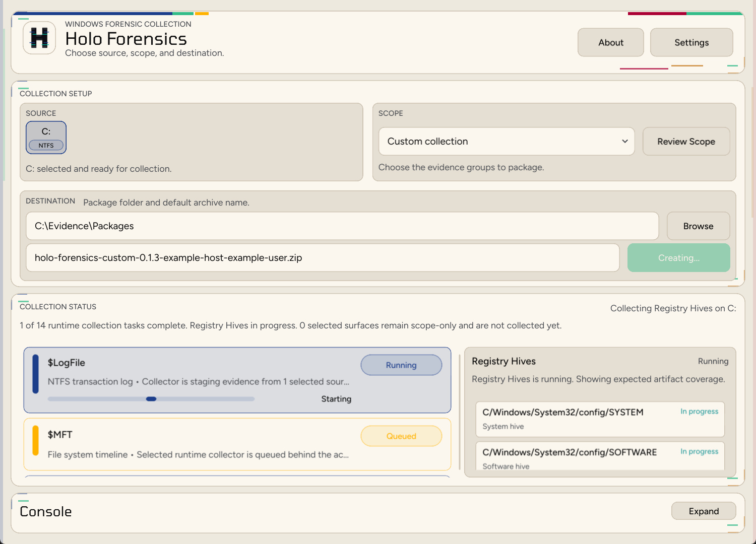Screen dimensions: 756x544
Task: Click the In progress label for SOFTWARE hive
Action: pos(699,452)
